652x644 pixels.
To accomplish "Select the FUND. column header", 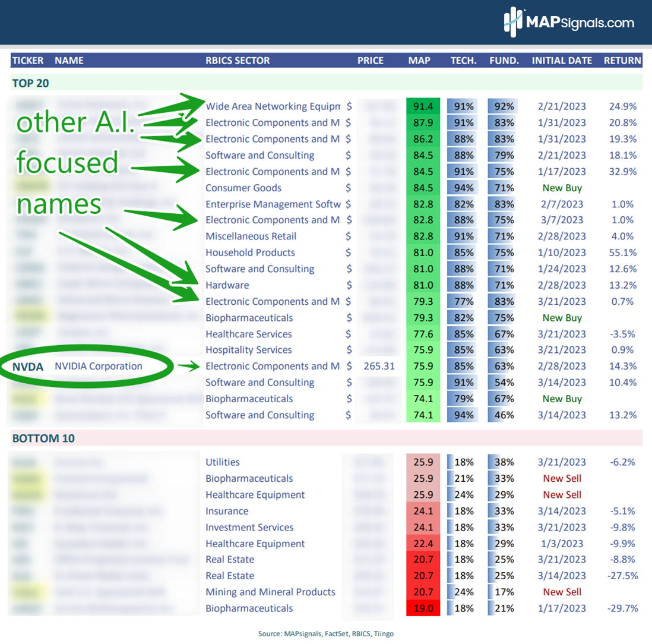I will (504, 61).
